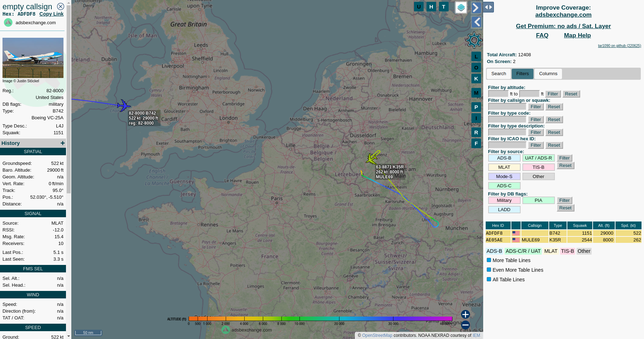The width and height of the screenshot is (644, 339).
Task: Open the Map Help link
Action: (x=577, y=35)
